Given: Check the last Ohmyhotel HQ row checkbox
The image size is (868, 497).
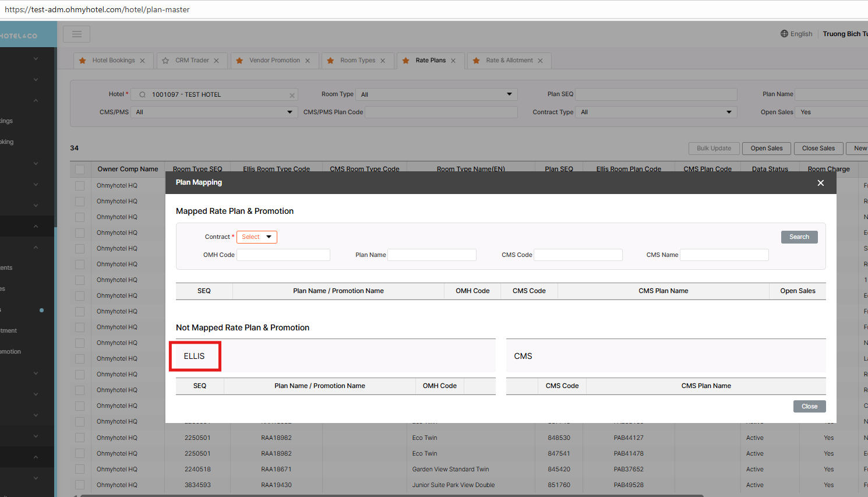Looking at the screenshot, I should pos(80,485).
